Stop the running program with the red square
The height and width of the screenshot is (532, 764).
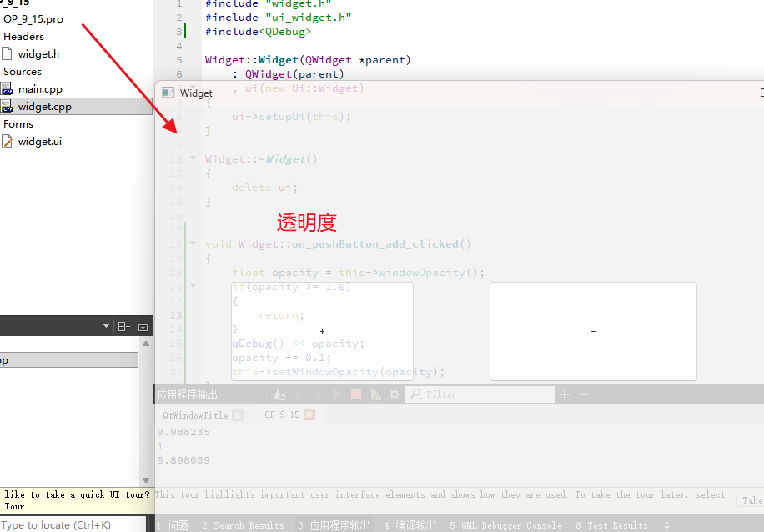[x=356, y=394]
